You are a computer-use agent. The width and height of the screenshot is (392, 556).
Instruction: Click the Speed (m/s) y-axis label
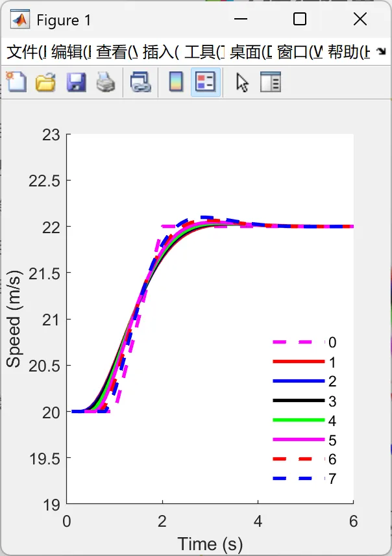coord(14,319)
